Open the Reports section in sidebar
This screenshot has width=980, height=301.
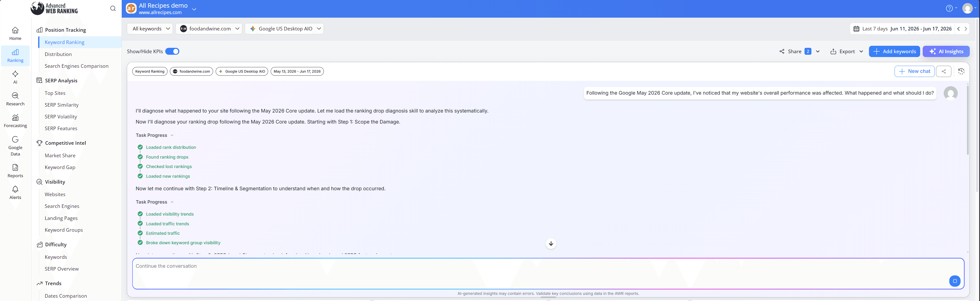coord(15,171)
